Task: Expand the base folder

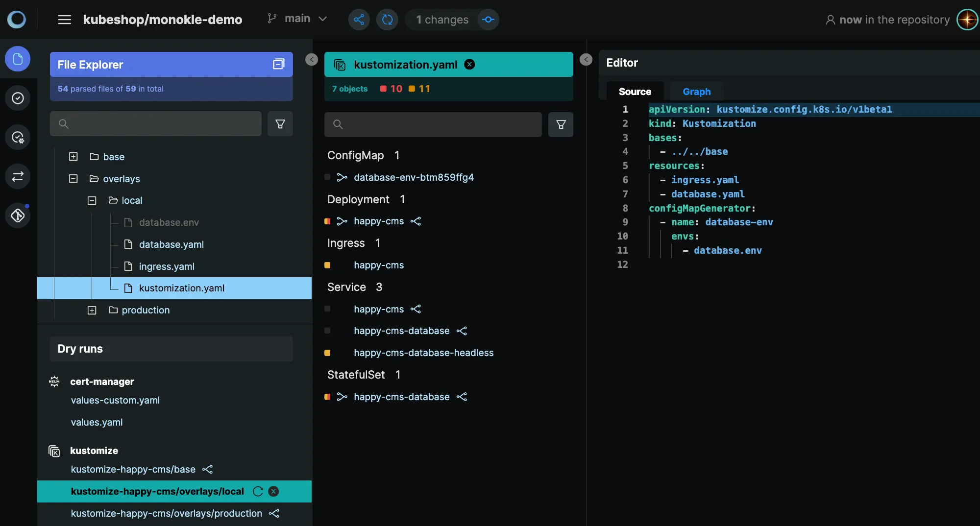Action: click(x=73, y=157)
